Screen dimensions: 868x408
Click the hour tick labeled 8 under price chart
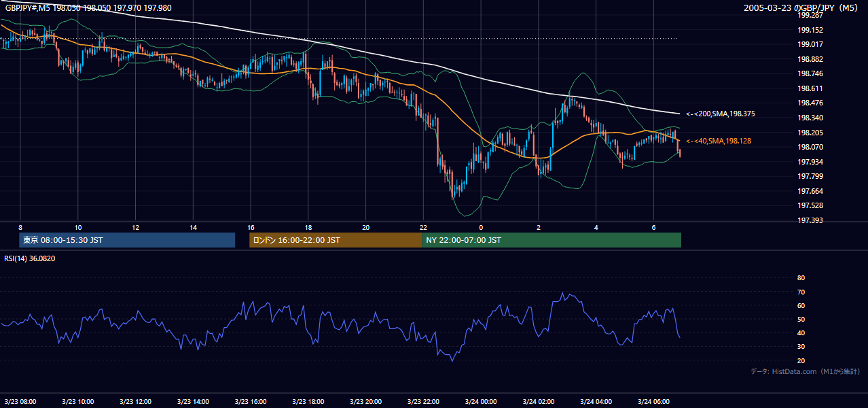[20, 227]
